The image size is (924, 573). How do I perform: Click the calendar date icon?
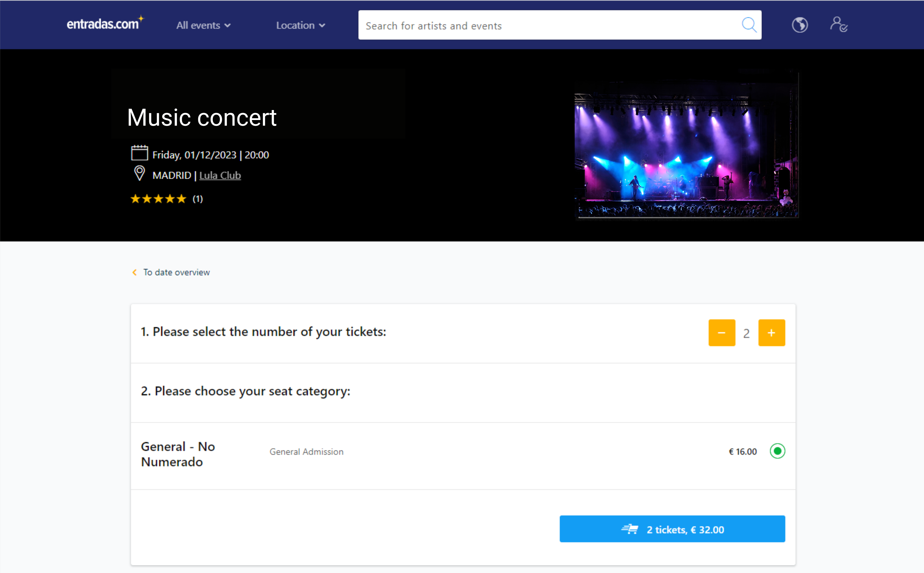click(x=139, y=153)
